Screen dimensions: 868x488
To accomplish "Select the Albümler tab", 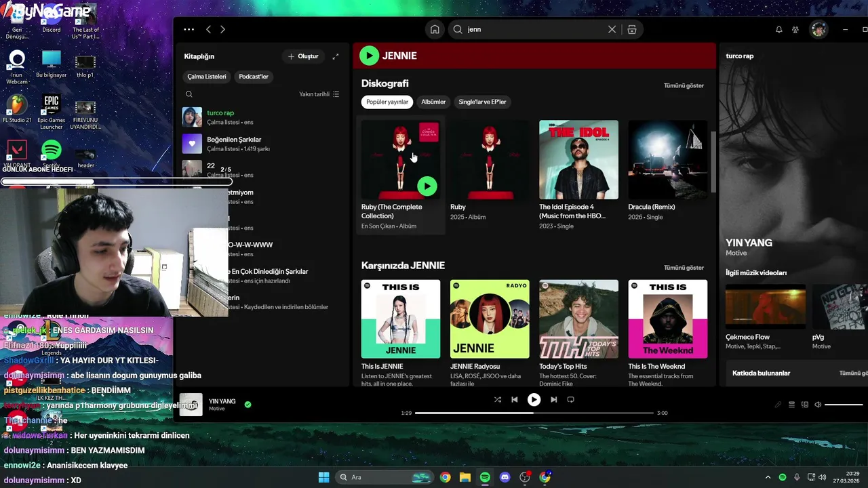I will [x=433, y=102].
